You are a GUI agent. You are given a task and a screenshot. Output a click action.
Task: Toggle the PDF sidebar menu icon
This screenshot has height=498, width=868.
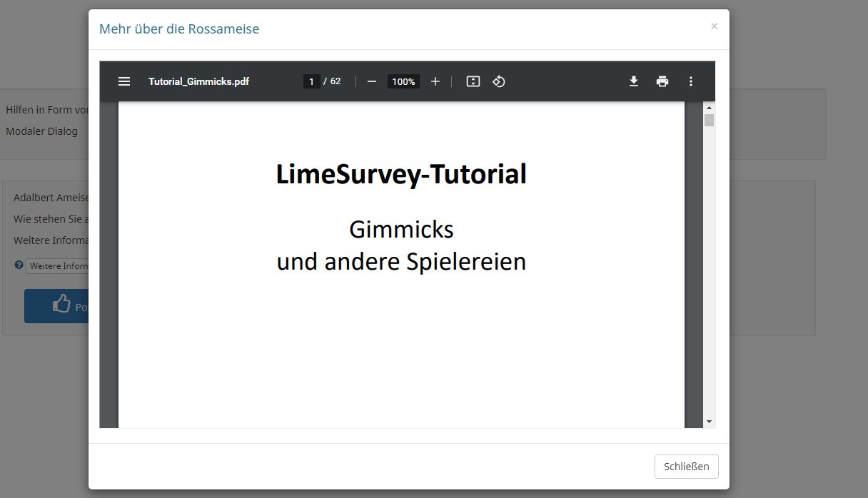coord(124,81)
